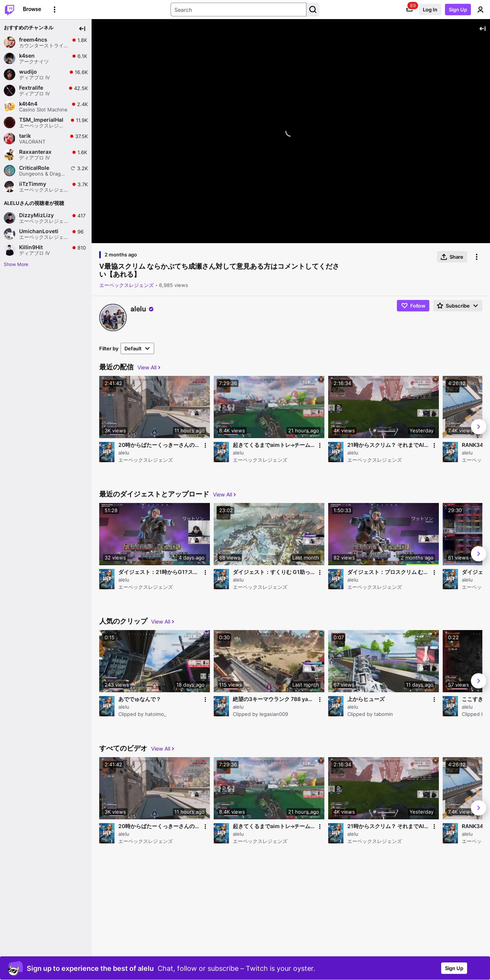Image resolution: width=490 pixels, height=980 pixels.
Task: Open View All for 最近の配信
Action: (149, 367)
